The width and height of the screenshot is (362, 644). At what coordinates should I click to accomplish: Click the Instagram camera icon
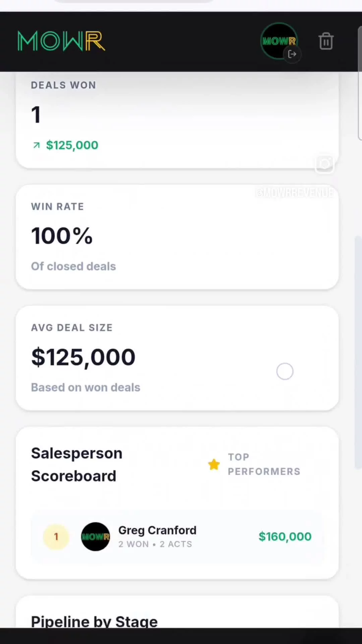coord(324,164)
